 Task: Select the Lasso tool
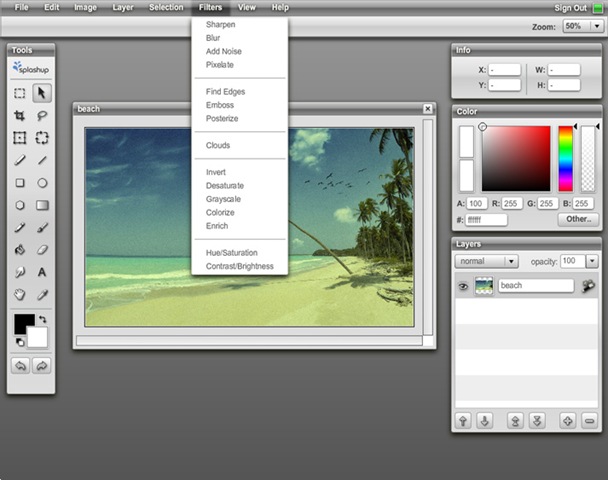coord(42,116)
